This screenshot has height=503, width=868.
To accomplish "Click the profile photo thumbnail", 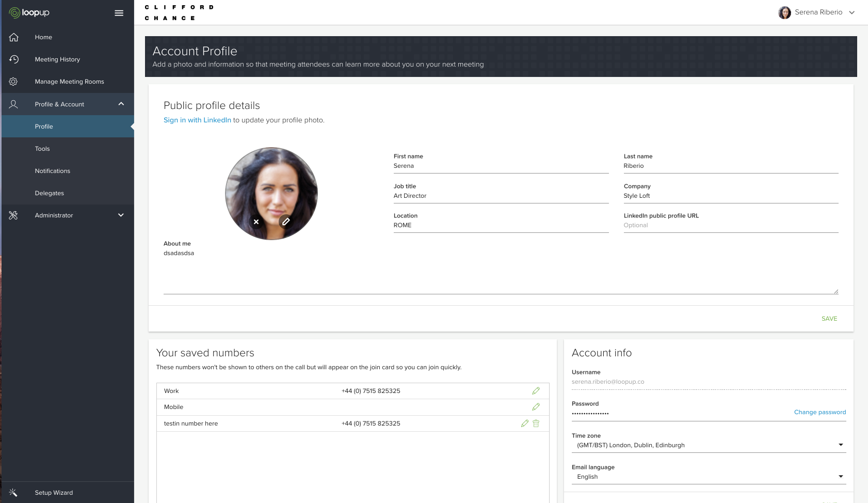I will click(271, 194).
